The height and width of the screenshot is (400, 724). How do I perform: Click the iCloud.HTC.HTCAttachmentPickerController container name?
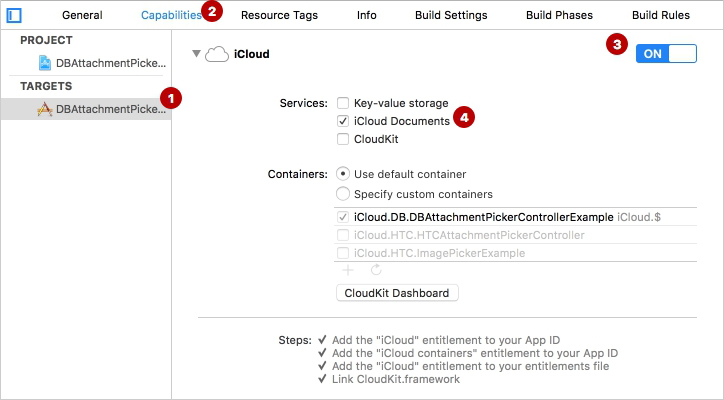click(x=469, y=235)
